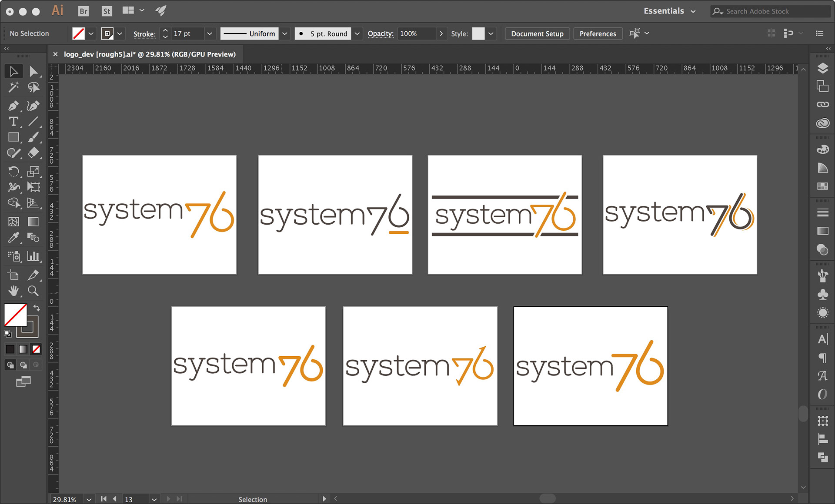Open the Transform panel
835x504 pixels.
click(x=822, y=421)
